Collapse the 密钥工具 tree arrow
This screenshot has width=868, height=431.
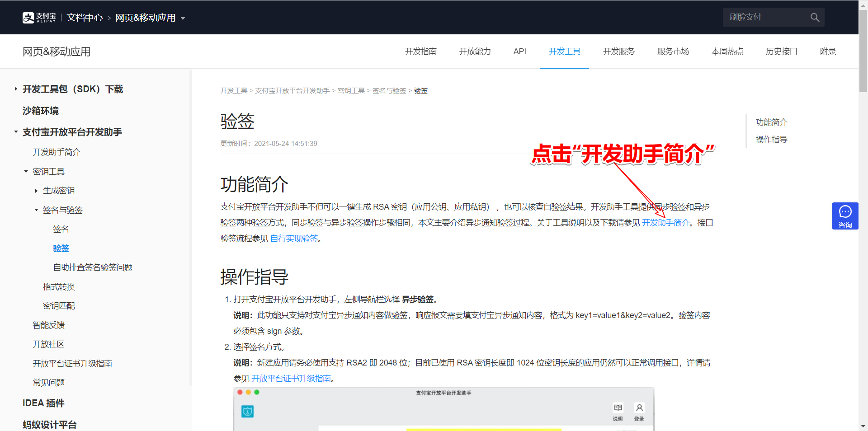pyautogui.click(x=26, y=172)
